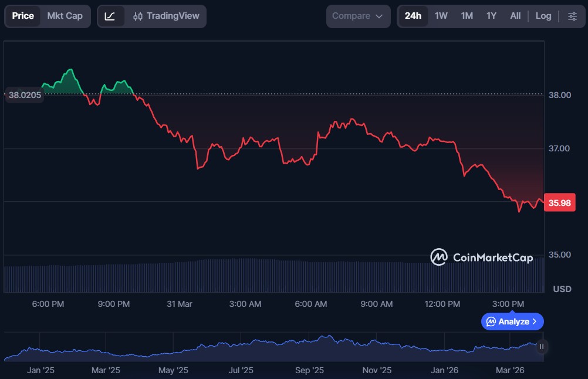This screenshot has width=588, height=379.
Task: Click Sep '25 on the mini timeline
Action: (x=309, y=370)
